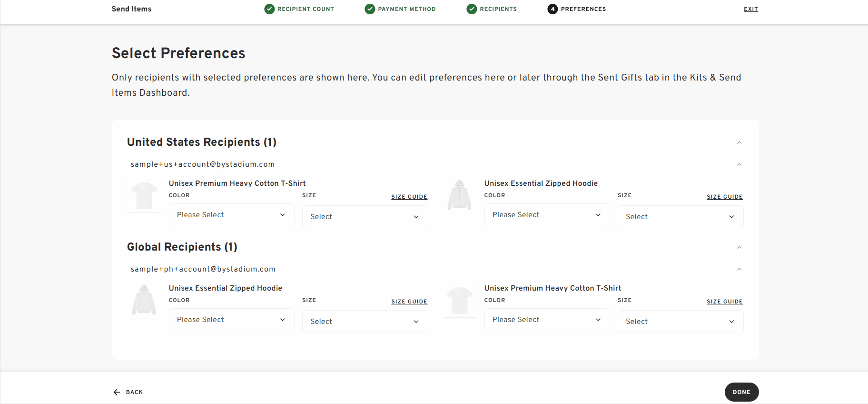Collapse the Global Recipients section
Screen dimensions: 868x404
[x=739, y=247]
